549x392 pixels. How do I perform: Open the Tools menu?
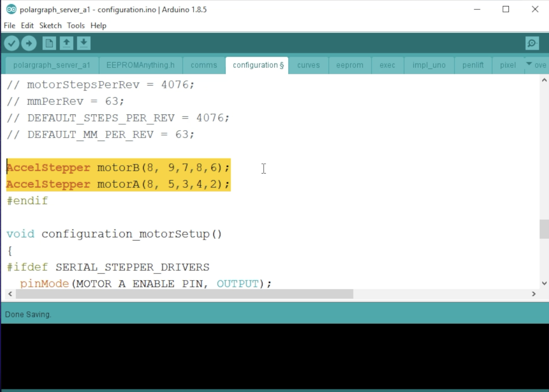(x=76, y=26)
